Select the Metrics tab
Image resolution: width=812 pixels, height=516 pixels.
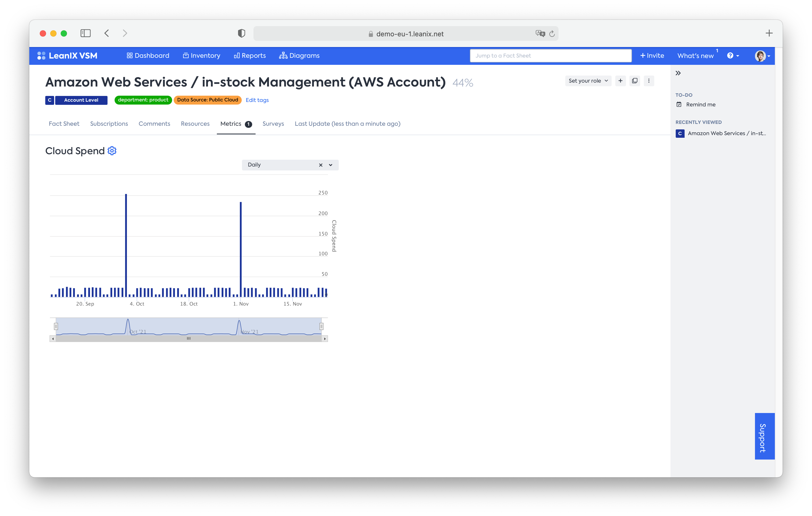pos(236,124)
